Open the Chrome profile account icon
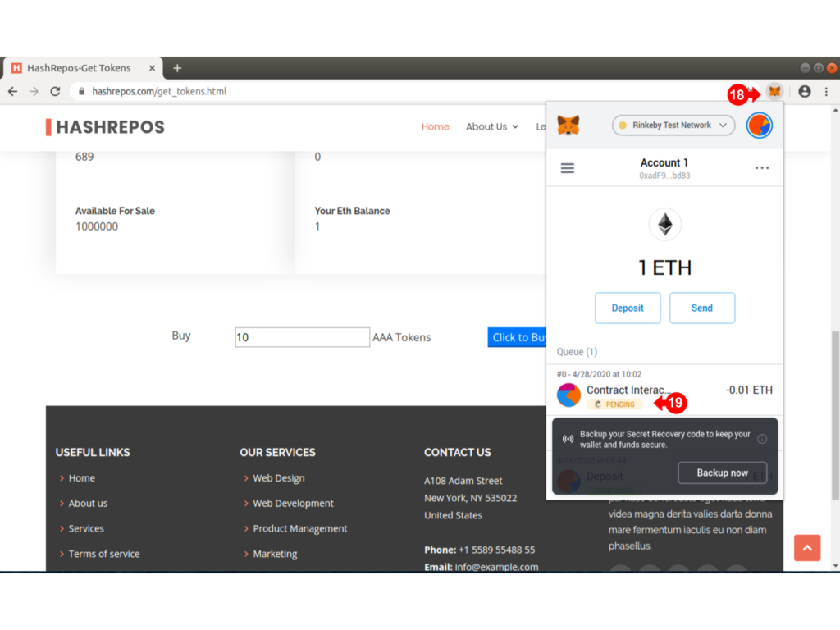 pos(804,92)
